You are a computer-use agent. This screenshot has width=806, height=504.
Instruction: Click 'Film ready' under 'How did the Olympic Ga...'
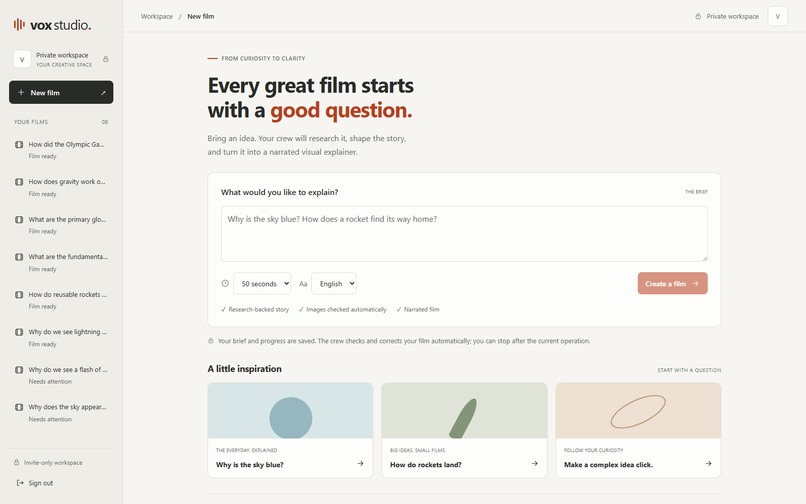[x=43, y=156]
